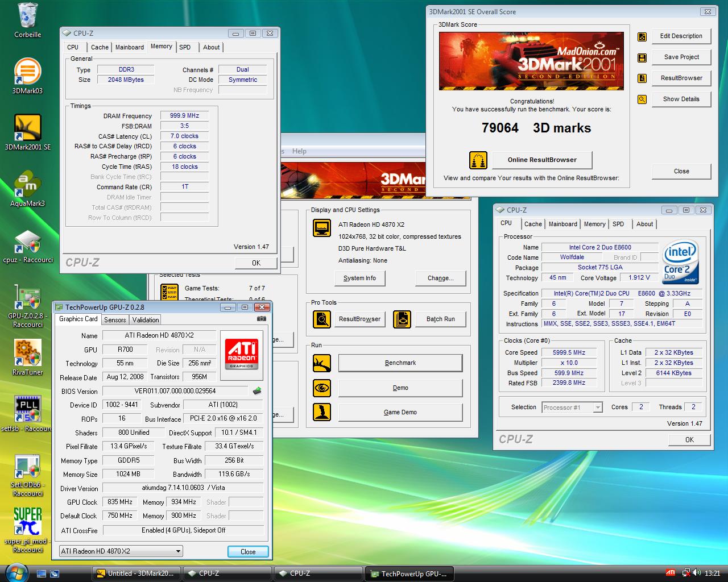This screenshot has height=582, width=728.
Task: Click the show desktop quick launch icon
Action: click(x=41, y=573)
